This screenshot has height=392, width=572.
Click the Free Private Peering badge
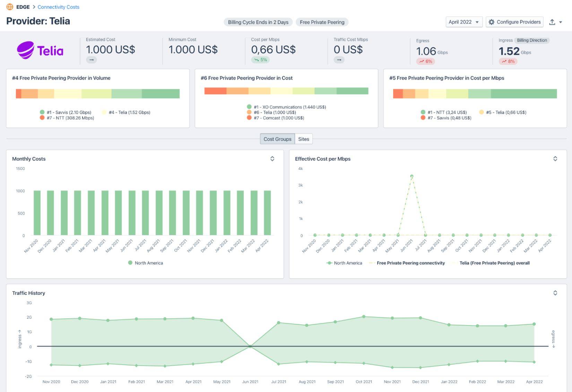(x=322, y=22)
